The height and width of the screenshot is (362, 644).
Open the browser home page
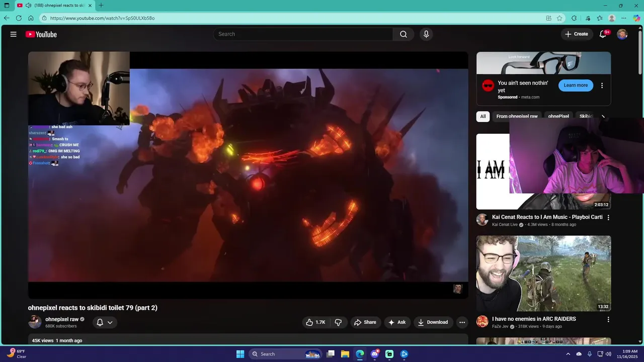point(31,18)
